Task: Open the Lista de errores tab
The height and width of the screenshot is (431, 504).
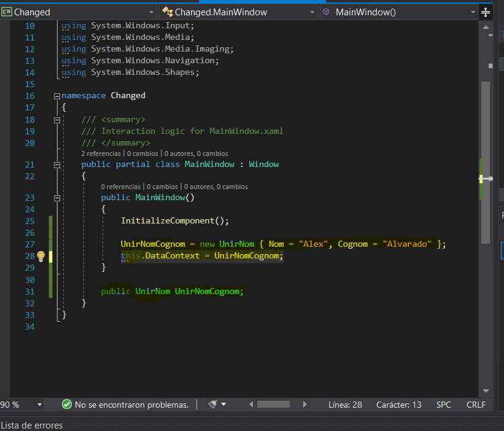Action: tap(31, 425)
